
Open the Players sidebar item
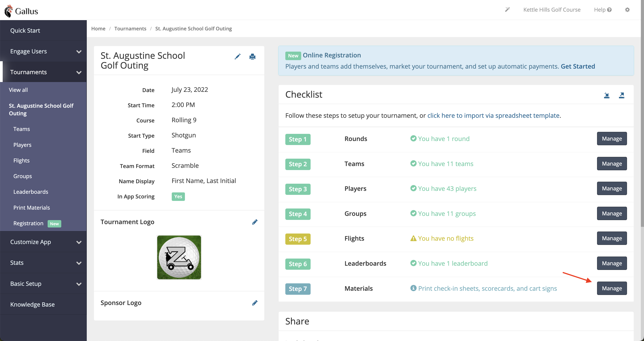[22, 145]
